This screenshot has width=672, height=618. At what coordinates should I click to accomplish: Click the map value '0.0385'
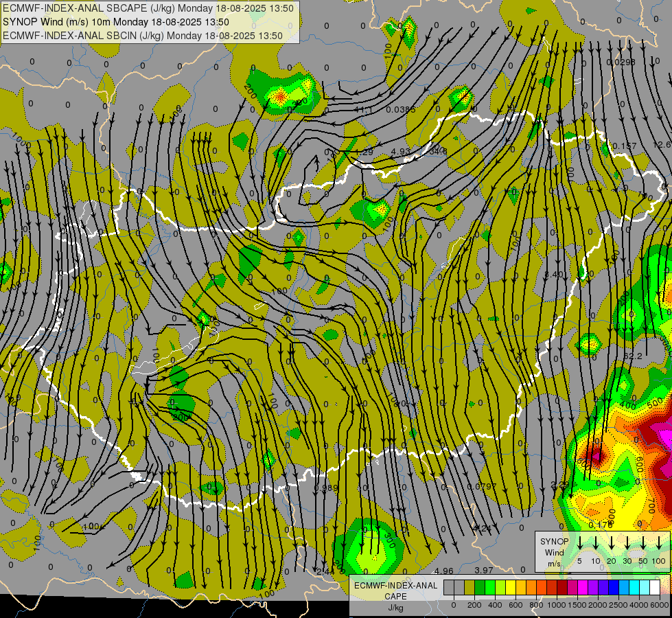click(x=401, y=110)
